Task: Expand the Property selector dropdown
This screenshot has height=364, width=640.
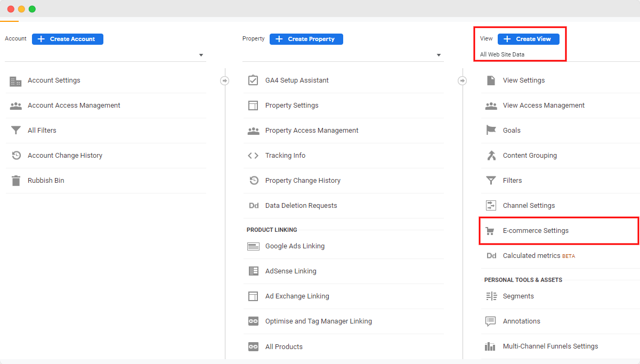Action: 438,55
